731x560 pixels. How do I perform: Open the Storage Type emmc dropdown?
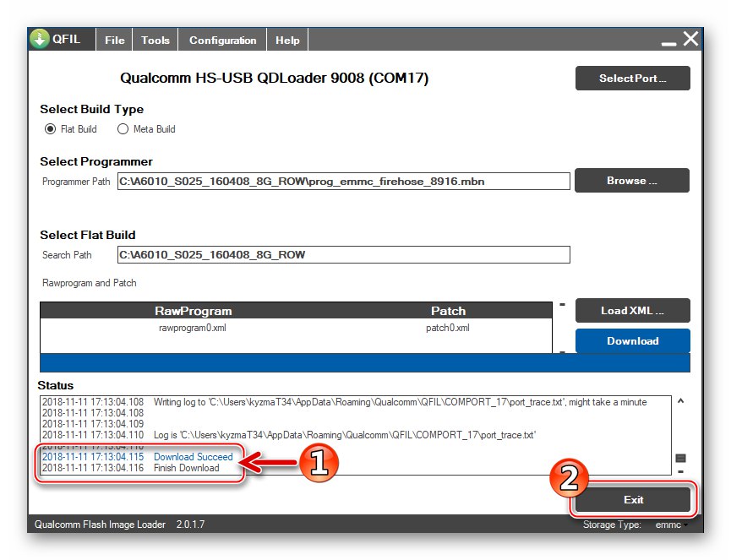[671, 525]
